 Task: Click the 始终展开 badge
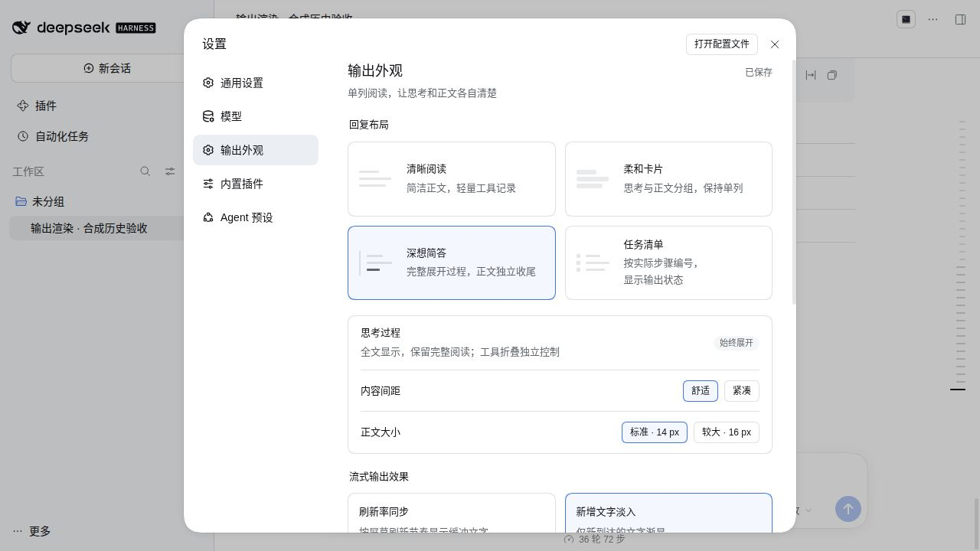coord(737,343)
